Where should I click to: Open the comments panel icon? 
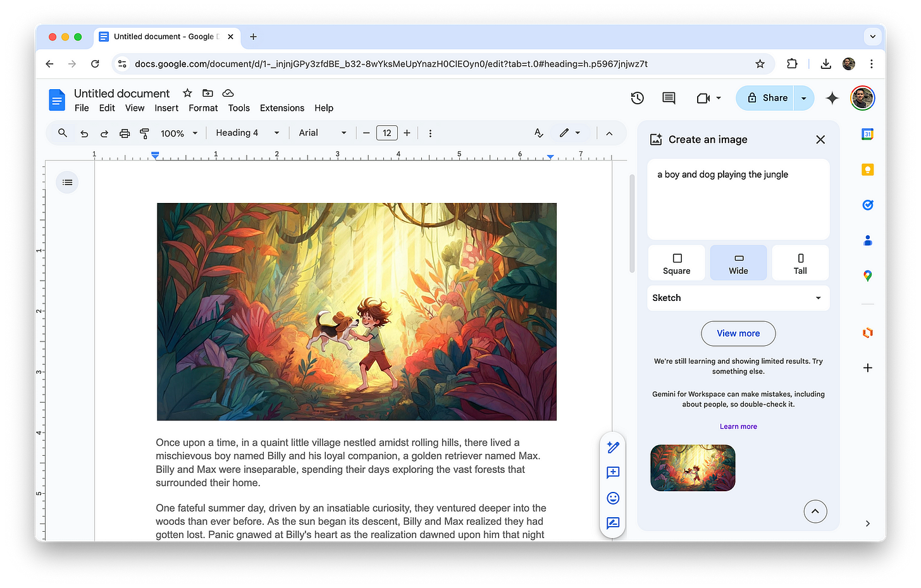(x=669, y=98)
